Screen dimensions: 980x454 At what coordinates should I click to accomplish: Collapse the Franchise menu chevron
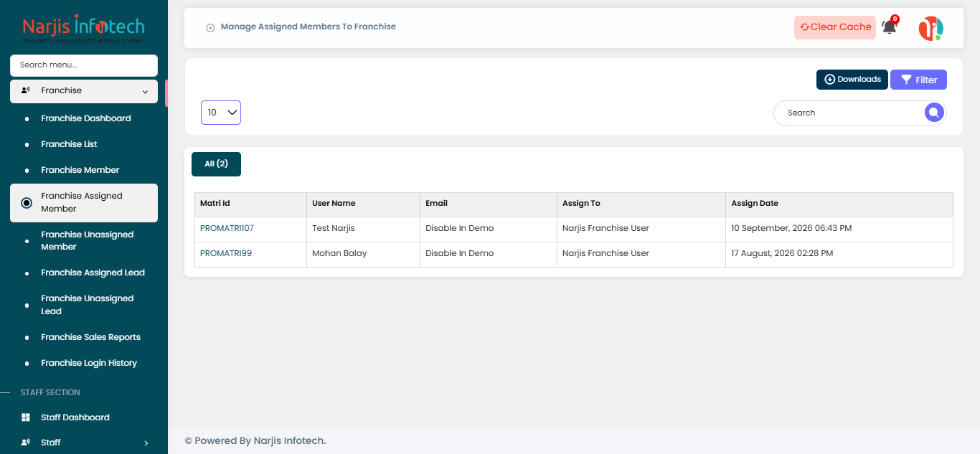pos(145,92)
